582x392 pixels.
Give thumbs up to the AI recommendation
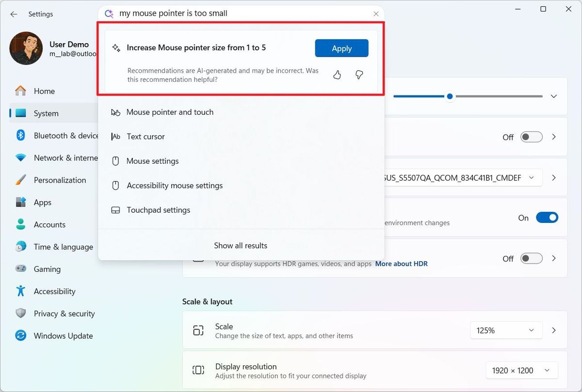click(337, 75)
